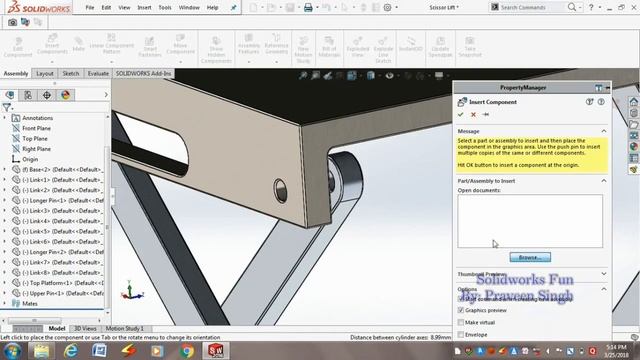Confirm Insert Component with green checkmark
640x360 pixels.
(x=461, y=115)
